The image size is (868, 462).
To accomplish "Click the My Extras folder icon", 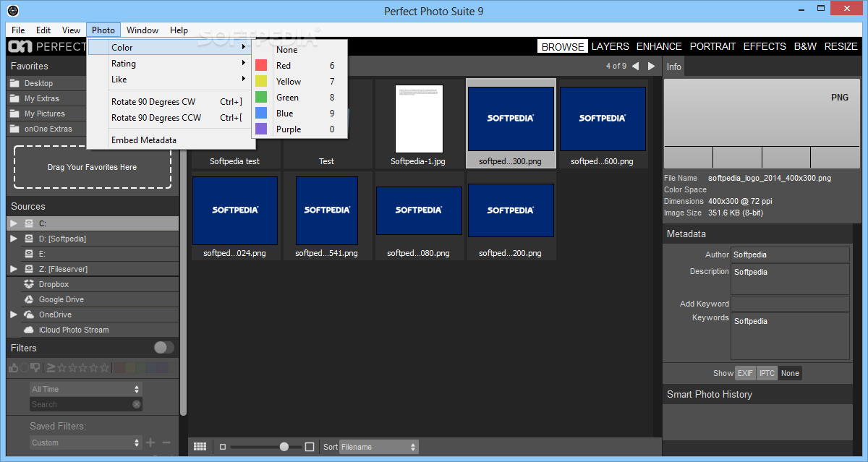I will pos(14,98).
